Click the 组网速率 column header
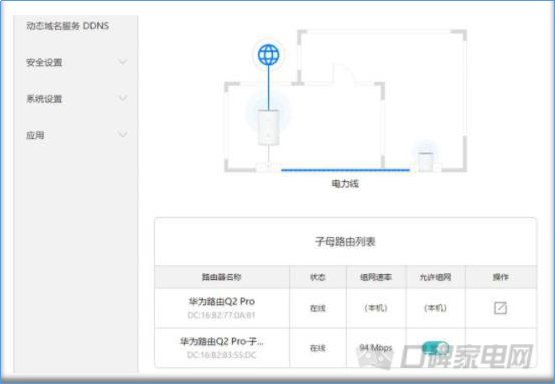Viewport: 555px width, 384px height. 376,277
